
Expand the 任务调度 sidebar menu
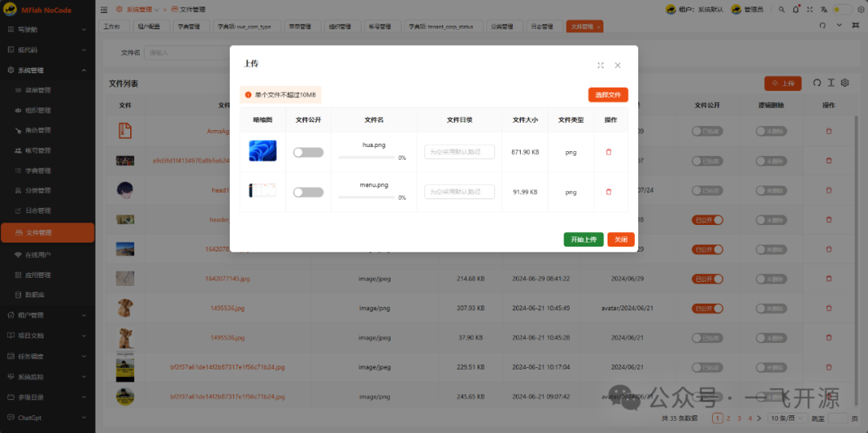(x=47, y=356)
